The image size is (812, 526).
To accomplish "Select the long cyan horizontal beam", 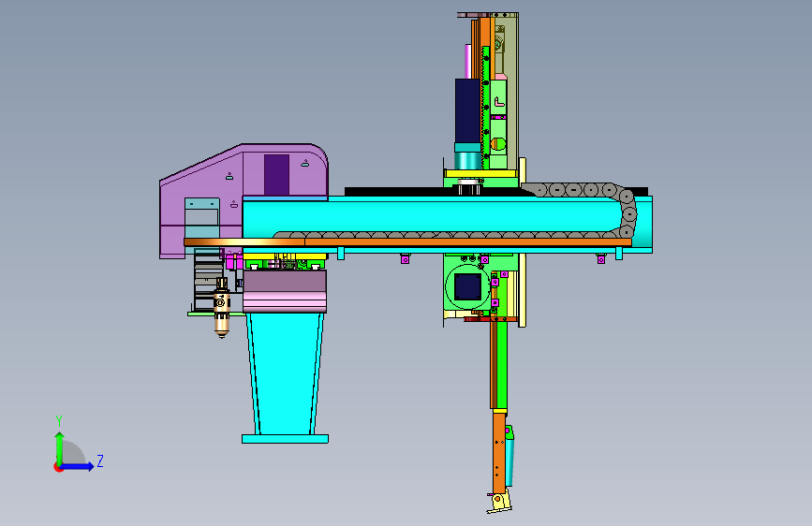I will [430, 215].
